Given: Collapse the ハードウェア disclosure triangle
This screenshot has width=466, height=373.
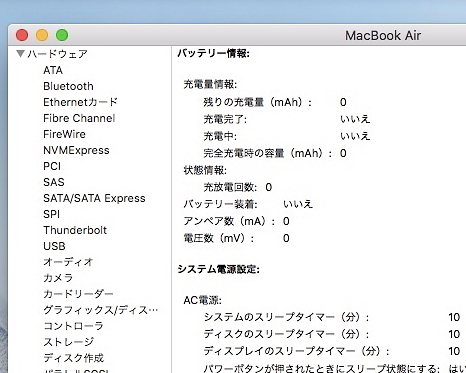Looking at the screenshot, I should (21, 53).
